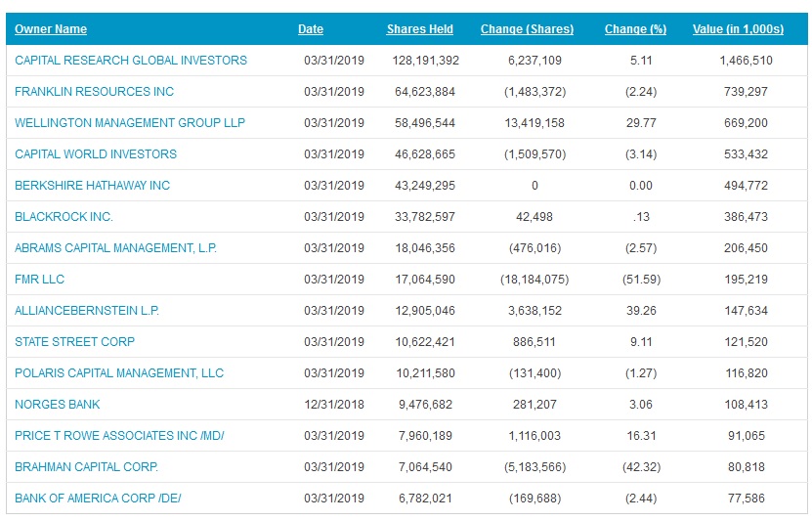
Task: Select shares held value 128,191,392
Action: 426,60
